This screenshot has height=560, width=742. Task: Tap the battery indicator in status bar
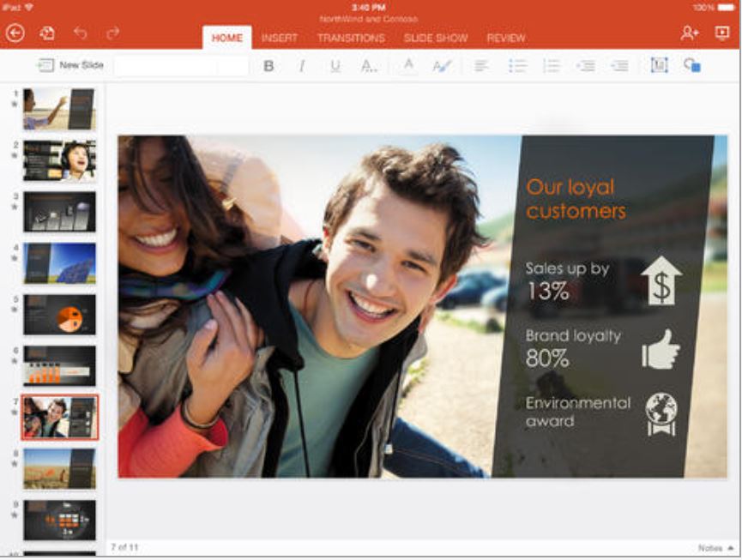pyautogui.click(x=727, y=7)
